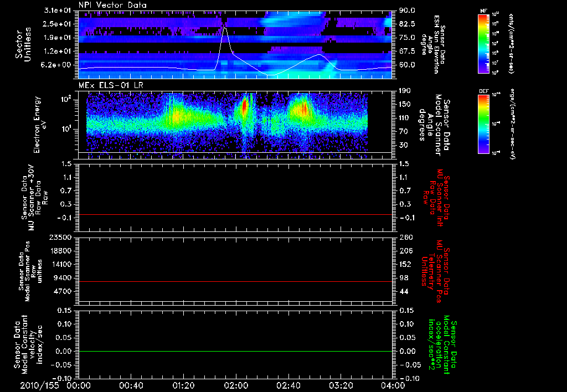This screenshot has height=392, width=567.
Task: Click the red Scanner Pos telemetry line
Action: 235,281
